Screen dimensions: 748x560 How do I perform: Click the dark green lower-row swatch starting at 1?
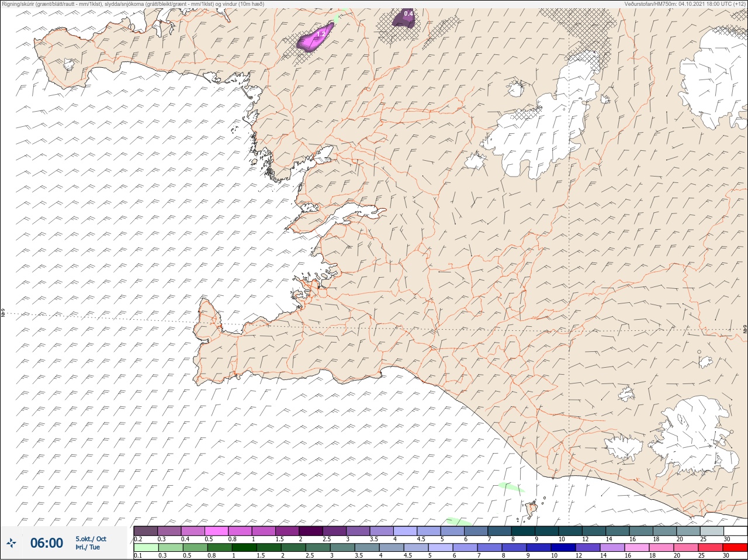pos(244,548)
